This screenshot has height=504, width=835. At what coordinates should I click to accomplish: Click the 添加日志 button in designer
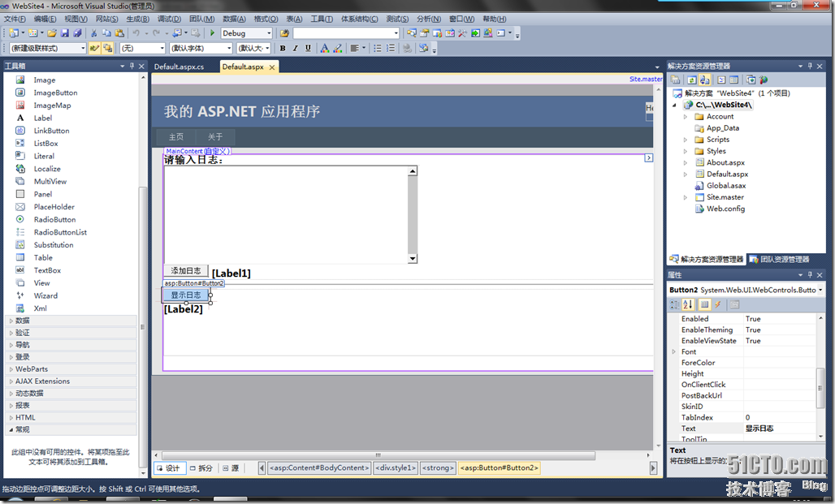pyautogui.click(x=185, y=271)
